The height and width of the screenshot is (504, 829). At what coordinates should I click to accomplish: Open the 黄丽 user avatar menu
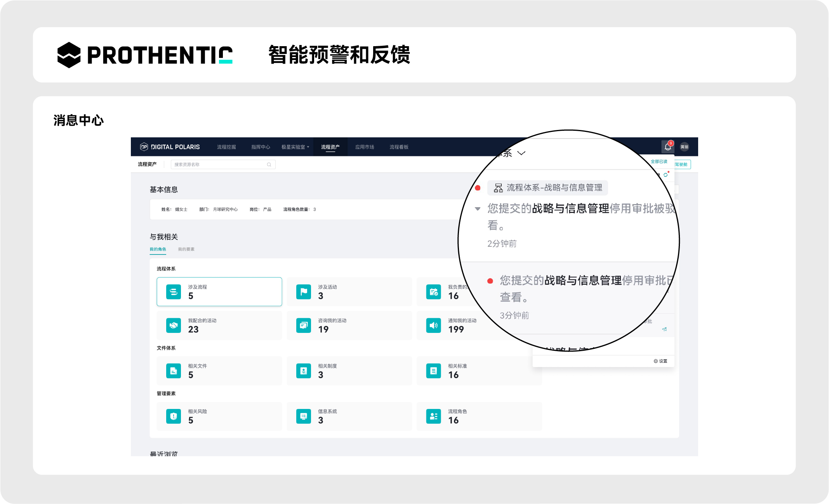pyautogui.click(x=685, y=147)
